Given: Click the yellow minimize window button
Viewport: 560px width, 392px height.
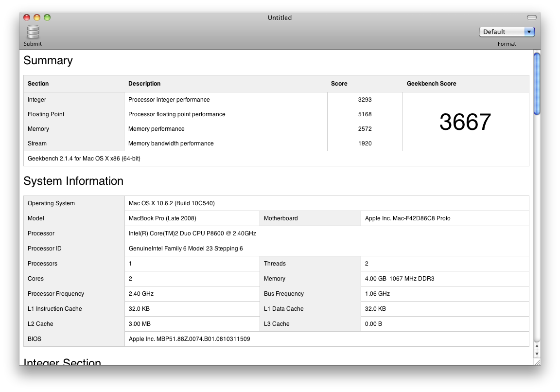Looking at the screenshot, I should (x=37, y=18).
